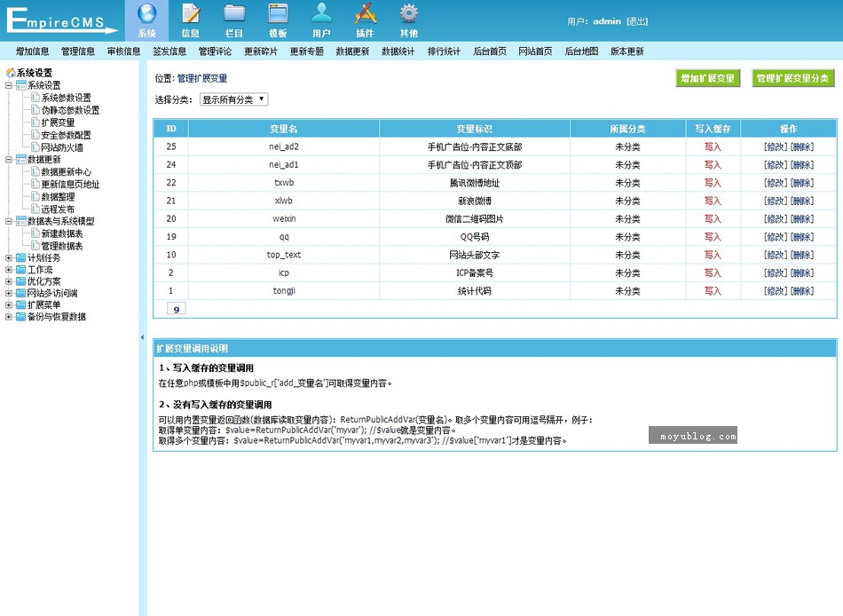Open 更新信息页地址 in the tree
The image size is (843, 616).
[x=70, y=185]
